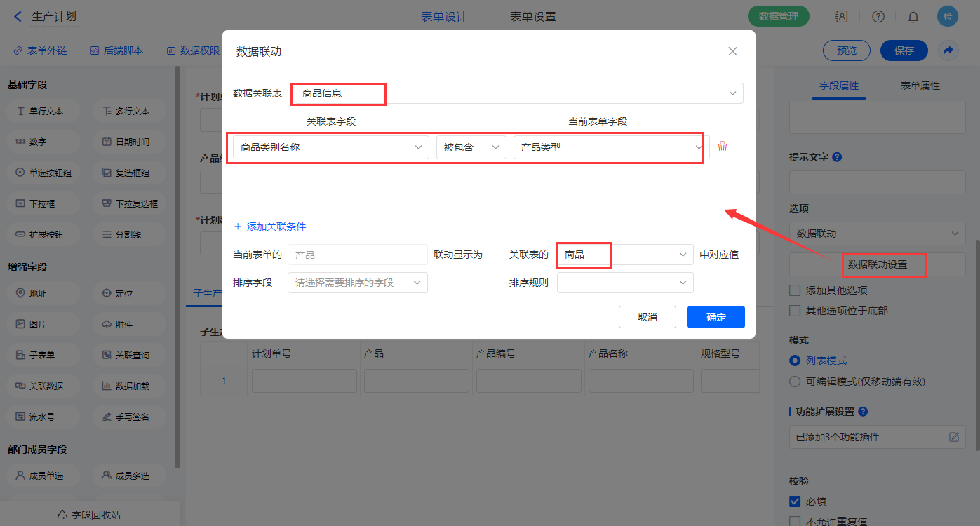The height and width of the screenshot is (526, 980).
Task: Switch to the 表单属性 tab
Action: click(920, 86)
